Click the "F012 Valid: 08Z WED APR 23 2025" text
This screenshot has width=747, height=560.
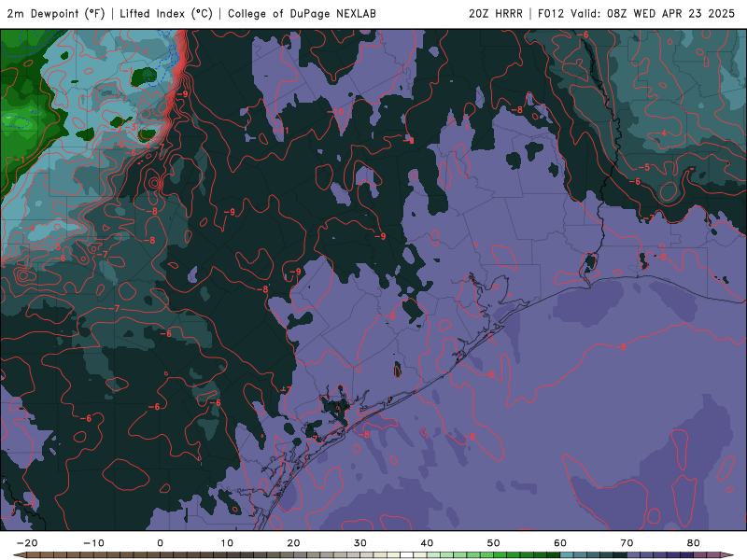(x=637, y=14)
